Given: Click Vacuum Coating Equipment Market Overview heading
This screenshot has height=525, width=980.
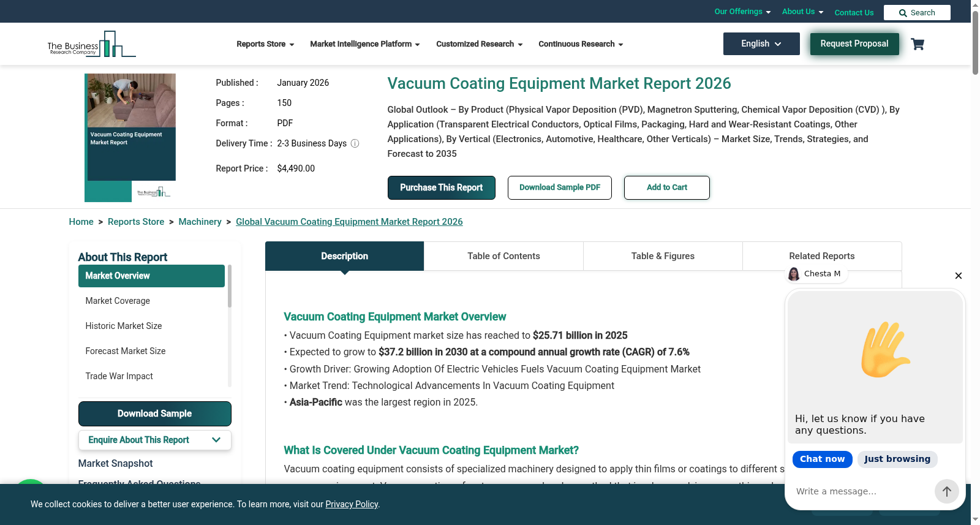Looking at the screenshot, I should 394,317.
